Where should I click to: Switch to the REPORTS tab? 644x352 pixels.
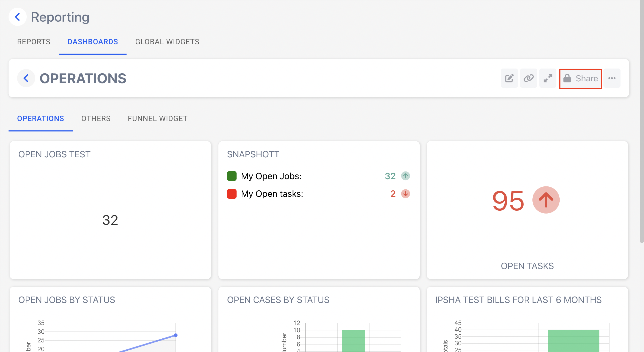pos(34,42)
